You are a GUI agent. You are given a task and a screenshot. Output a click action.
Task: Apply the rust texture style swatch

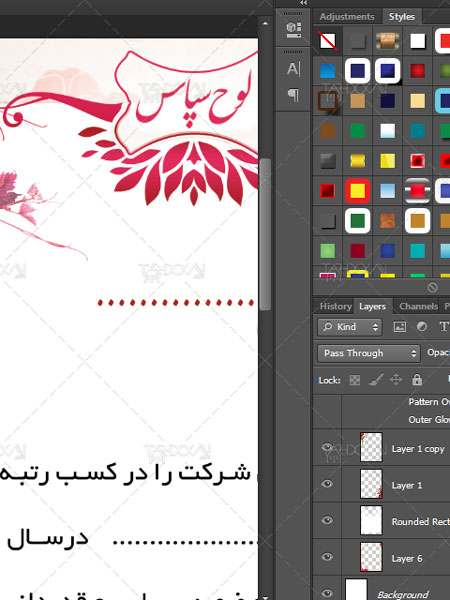tap(387, 221)
